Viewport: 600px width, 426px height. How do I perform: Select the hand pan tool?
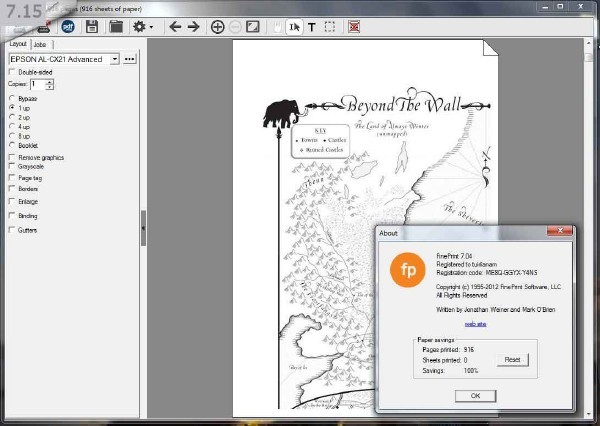(x=277, y=27)
